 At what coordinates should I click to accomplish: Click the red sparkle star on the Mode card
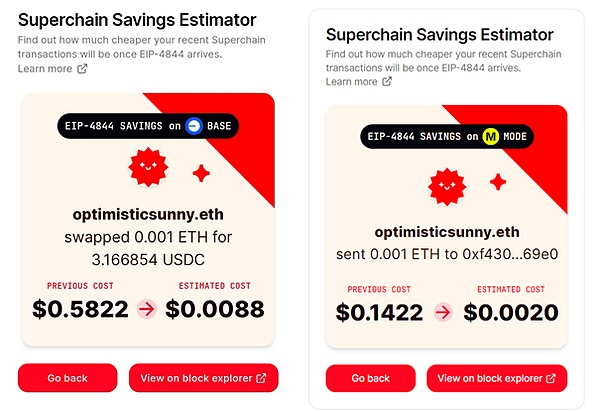(496, 188)
